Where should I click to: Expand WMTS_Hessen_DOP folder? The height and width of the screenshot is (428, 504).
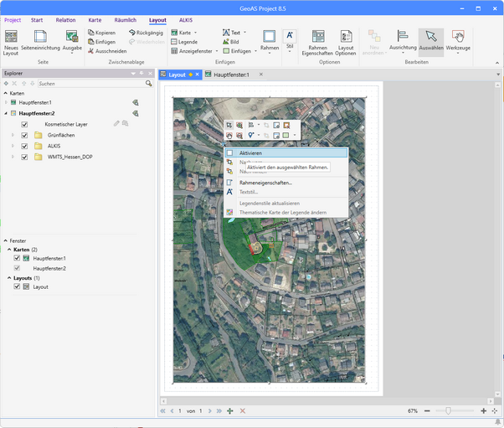(x=13, y=157)
